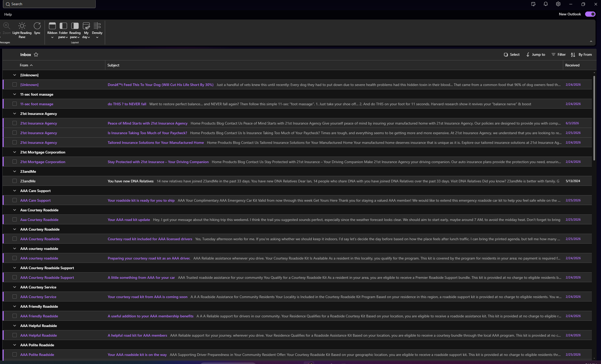Click the search magnifier icon

pos(8,4)
